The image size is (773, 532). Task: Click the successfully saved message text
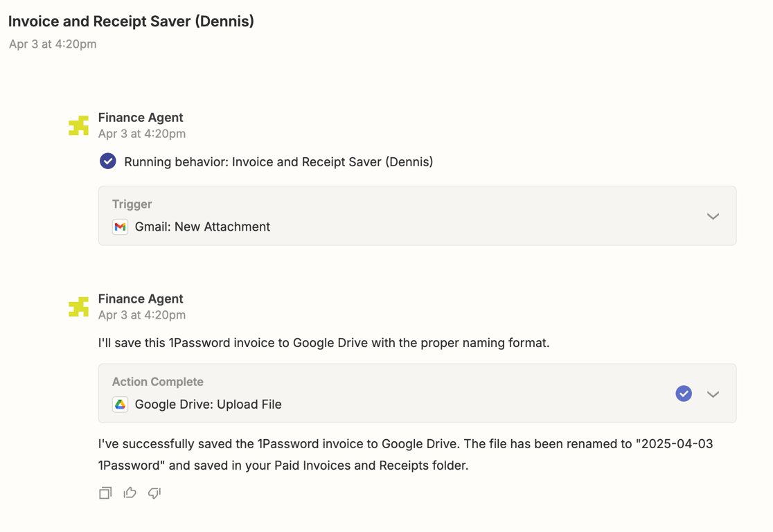[405, 454]
